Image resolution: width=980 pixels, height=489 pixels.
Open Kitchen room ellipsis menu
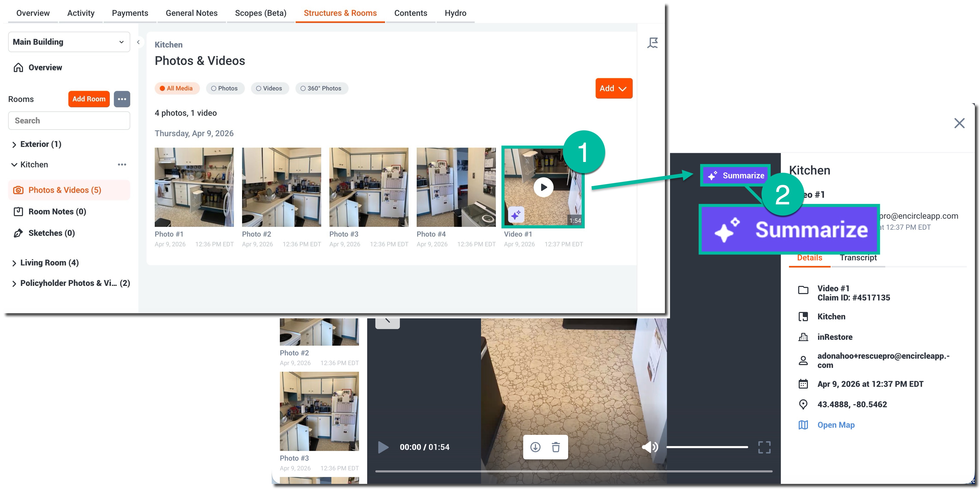(x=122, y=164)
